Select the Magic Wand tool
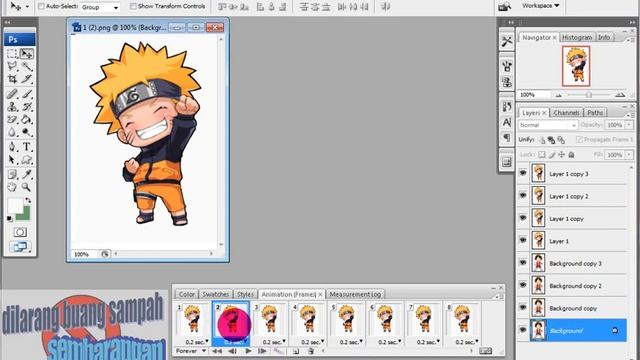Viewport: 640px width, 360px height. point(27,66)
